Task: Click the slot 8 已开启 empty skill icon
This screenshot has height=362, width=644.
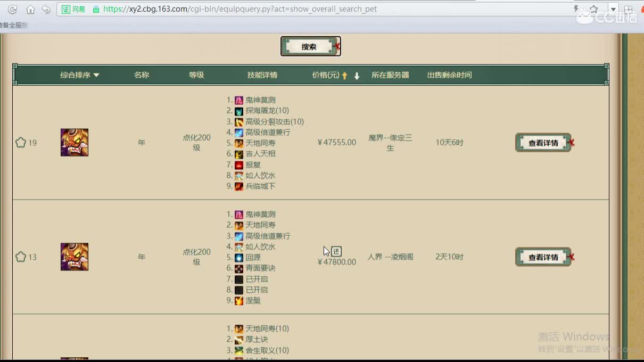Action: pos(239,290)
